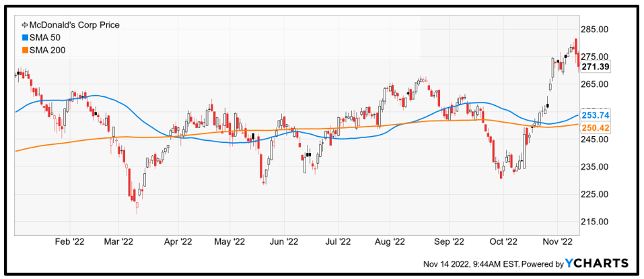This screenshot has width=644, height=279.
Task: Click the candlestick icon in legend
Action: click(24, 25)
